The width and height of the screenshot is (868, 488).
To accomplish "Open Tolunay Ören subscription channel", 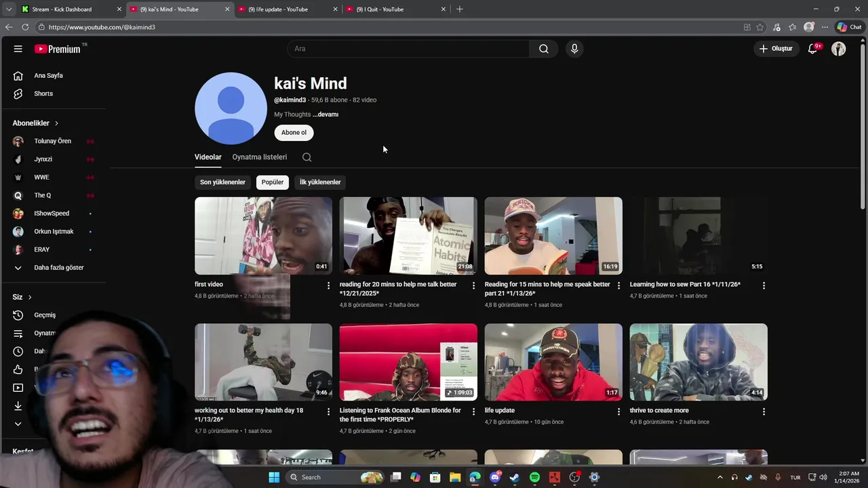I will [x=53, y=141].
